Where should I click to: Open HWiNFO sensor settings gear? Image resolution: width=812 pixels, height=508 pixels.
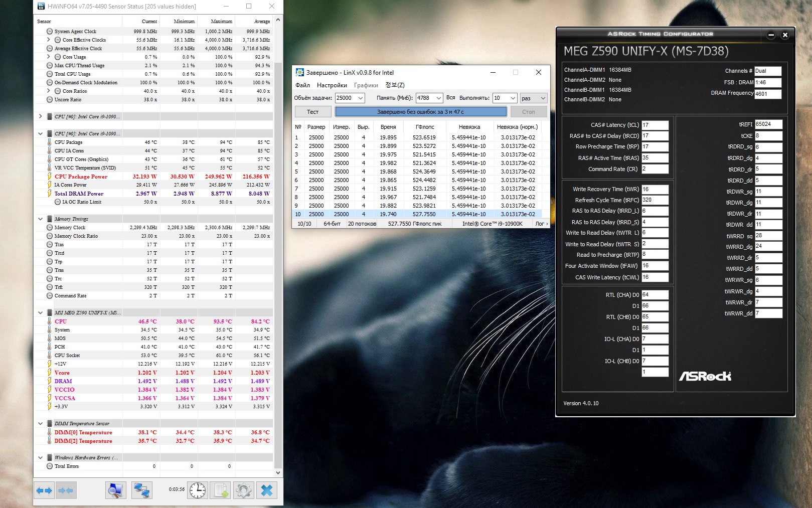pyautogui.click(x=244, y=490)
